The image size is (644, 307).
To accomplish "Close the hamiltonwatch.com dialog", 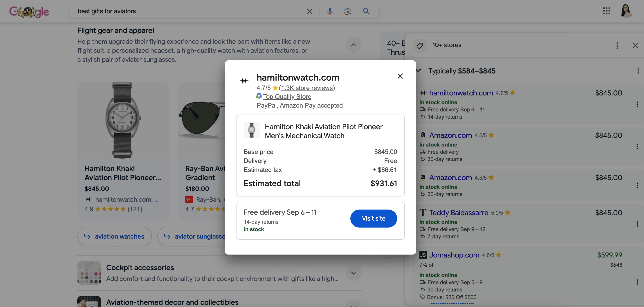I will coord(400,76).
